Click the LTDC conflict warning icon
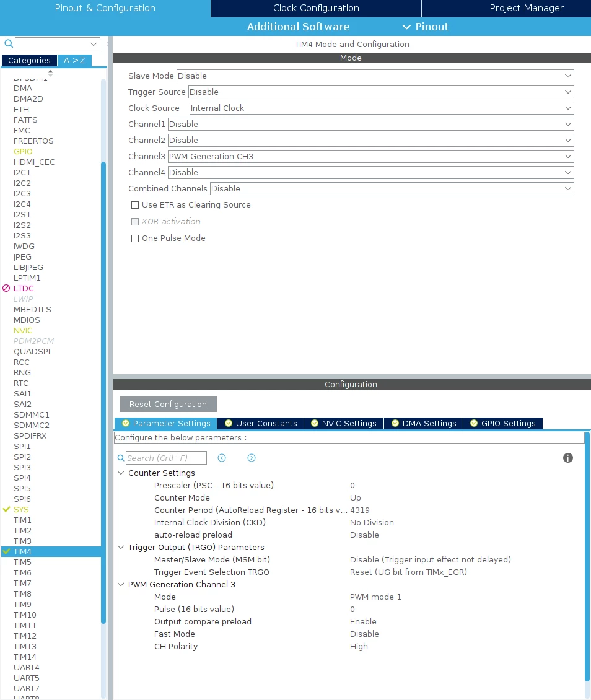Image resolution: width=591 pixels, height=700 pixels. tap(6, 289)
